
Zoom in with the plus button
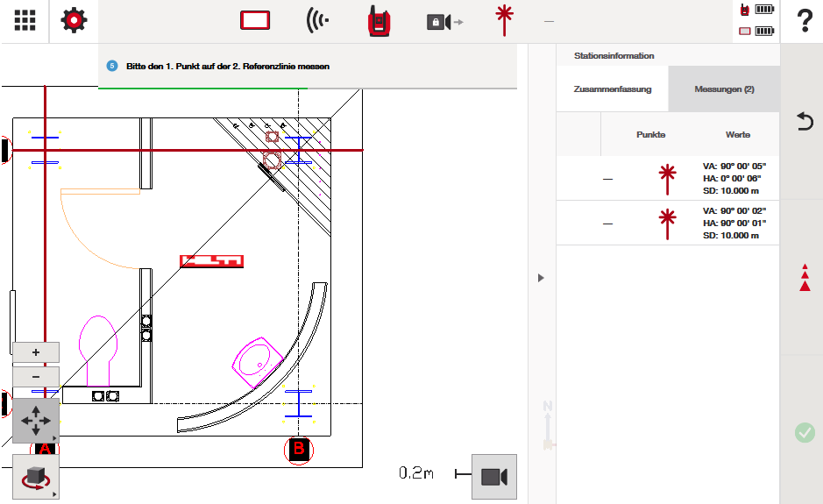tap(36, 351)
